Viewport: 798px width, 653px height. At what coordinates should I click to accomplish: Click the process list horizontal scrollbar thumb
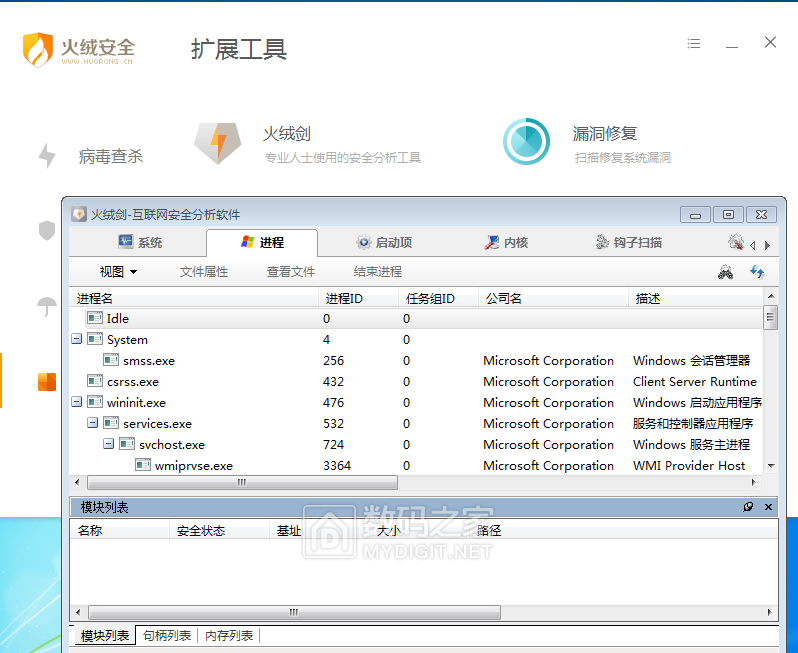point(242,482)
